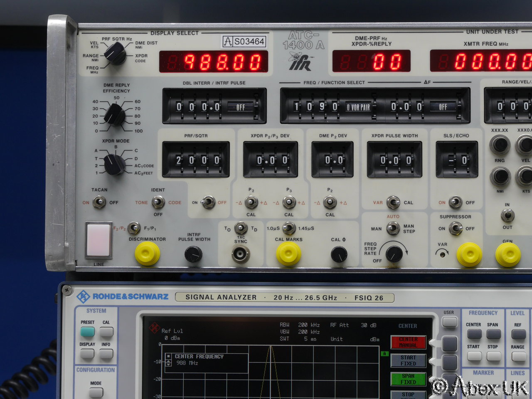The width and height of the screenshot is (532, 399).
Task: Click the yellow DISCRIMINATOR connector
Action: point(148,254)
